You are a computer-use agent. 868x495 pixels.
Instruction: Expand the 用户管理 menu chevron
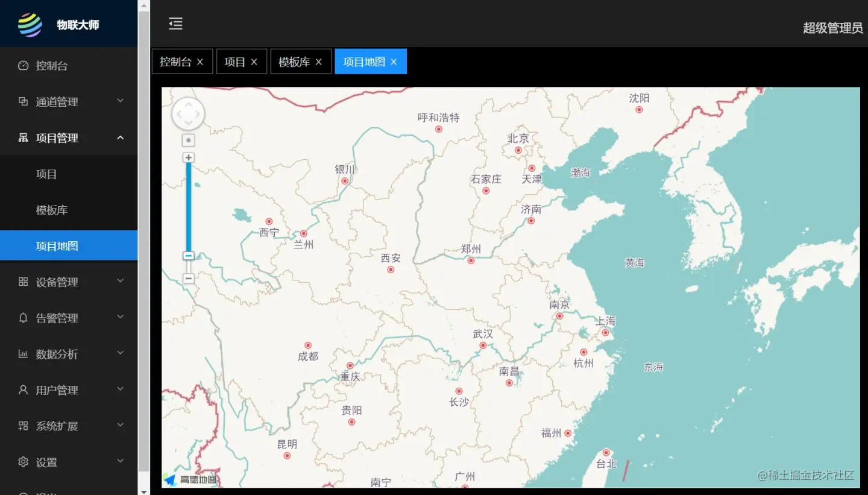[x=120, y=389]
